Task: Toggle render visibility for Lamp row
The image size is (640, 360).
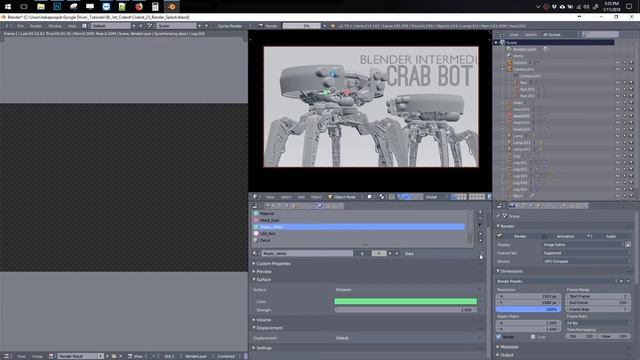Action: click(631, 136)
